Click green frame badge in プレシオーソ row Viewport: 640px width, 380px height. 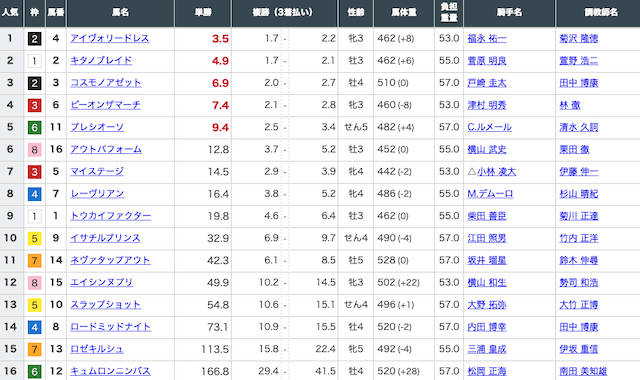35,127
